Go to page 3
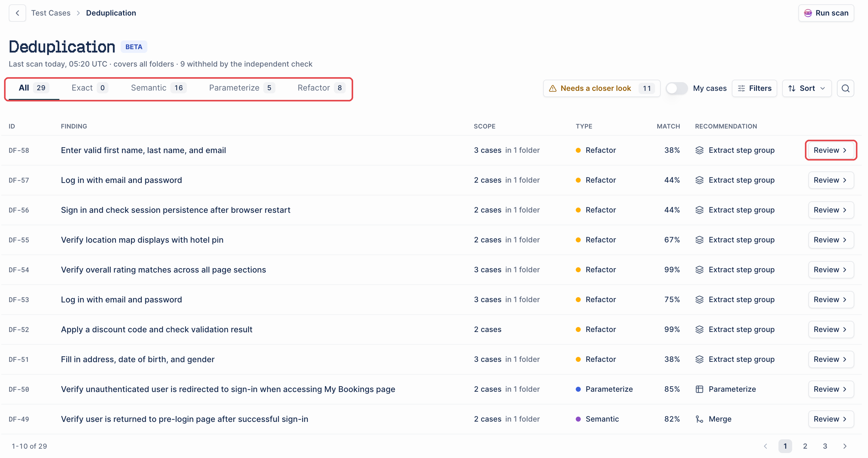868x458 pixels. 824,446
